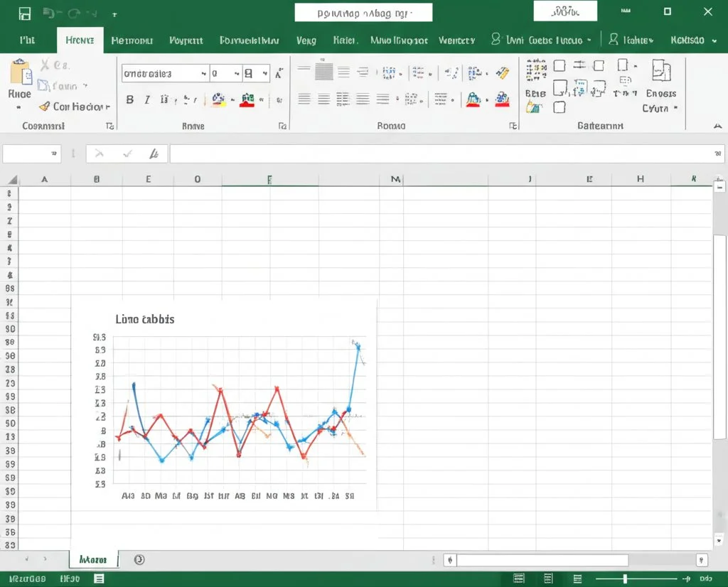Toggle Bold formatting
Image resolution: width=728 pixels, height=587 pixels.
click(130, 99)
